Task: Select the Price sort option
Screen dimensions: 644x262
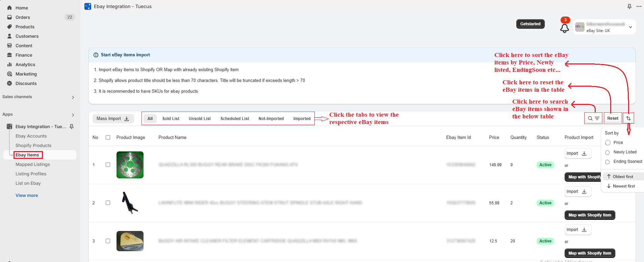Action: (608, 143)
